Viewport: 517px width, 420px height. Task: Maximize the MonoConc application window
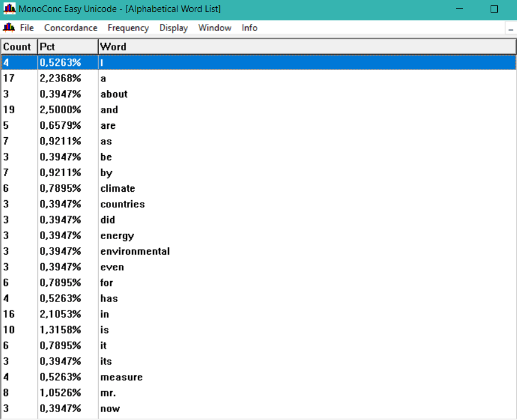(494, 9)
